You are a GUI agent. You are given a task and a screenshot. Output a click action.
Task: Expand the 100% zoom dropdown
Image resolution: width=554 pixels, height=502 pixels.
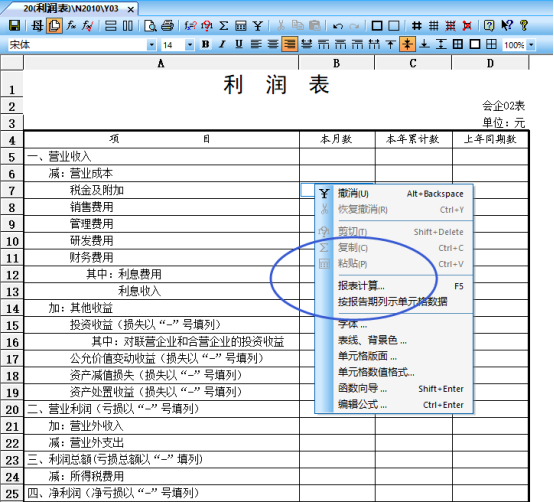531,45
